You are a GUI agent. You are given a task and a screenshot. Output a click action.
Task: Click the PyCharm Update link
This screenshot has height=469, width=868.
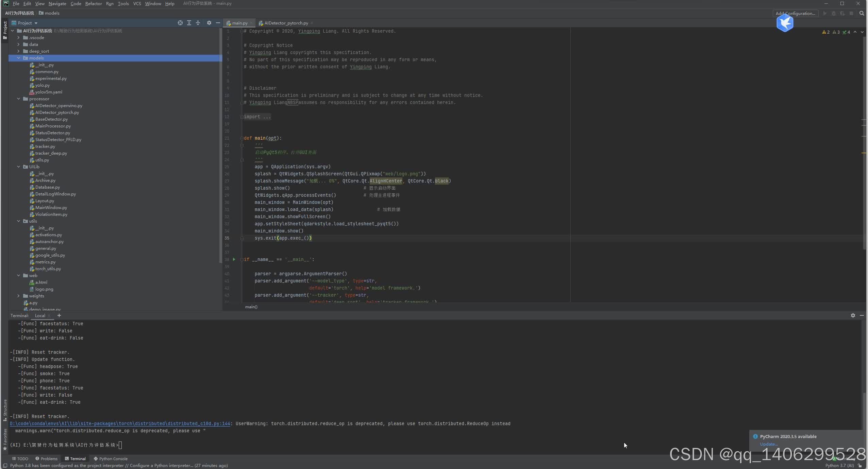[x=768, y=444]
